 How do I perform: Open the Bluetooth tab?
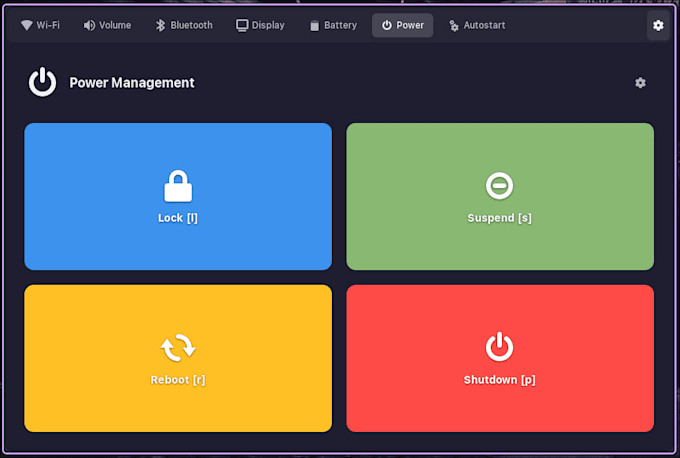(184, 25)
